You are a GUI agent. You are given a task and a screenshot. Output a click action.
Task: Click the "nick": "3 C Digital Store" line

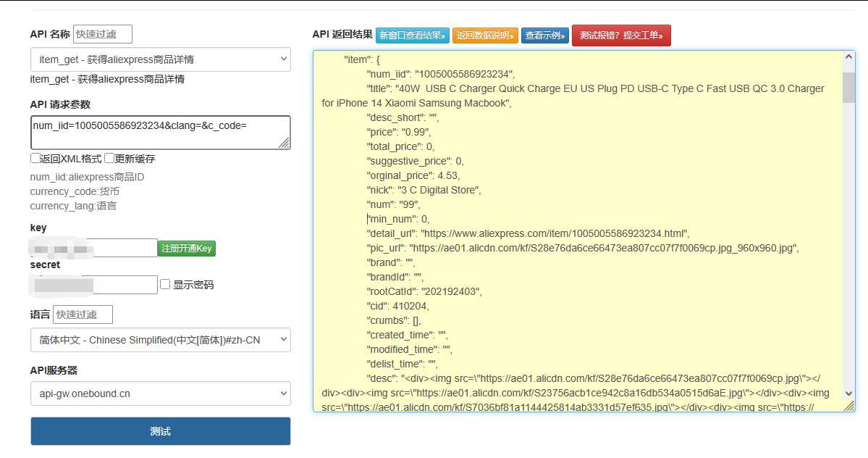click(x=424, y=190)
